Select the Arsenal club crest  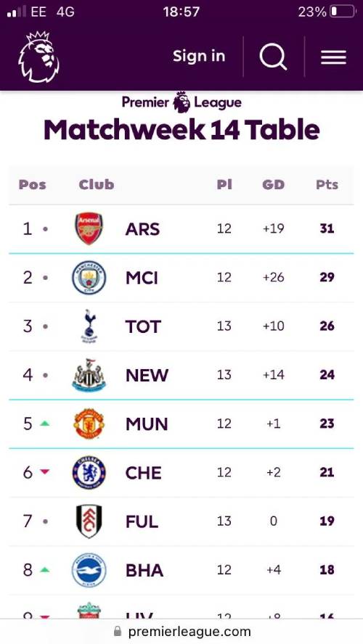[89, 228]
